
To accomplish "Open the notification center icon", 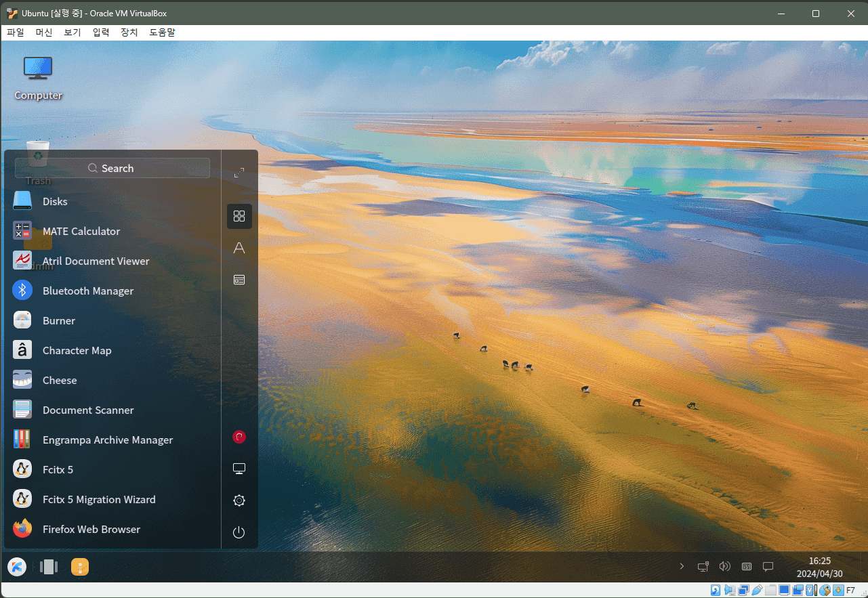I will 768,566.
